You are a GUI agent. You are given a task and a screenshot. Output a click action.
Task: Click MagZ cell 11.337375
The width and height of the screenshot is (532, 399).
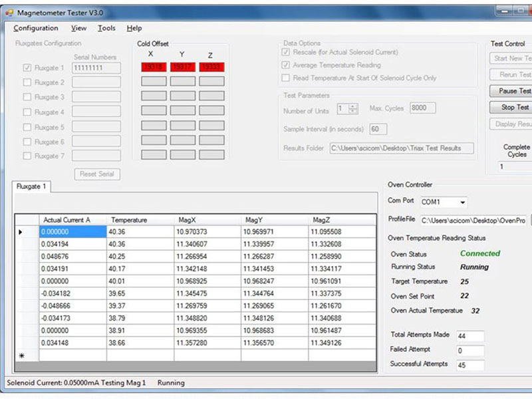tap(342, 293)
